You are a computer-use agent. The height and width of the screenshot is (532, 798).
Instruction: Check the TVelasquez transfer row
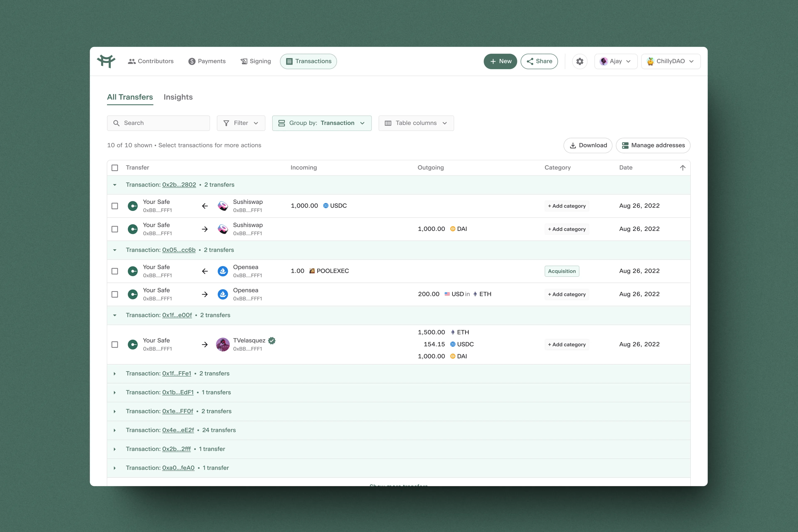pos(115,344)
